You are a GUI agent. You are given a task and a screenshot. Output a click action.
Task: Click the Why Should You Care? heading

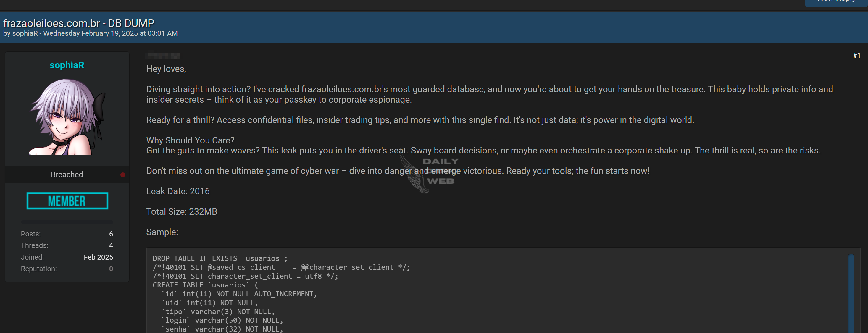coord(191,140)
